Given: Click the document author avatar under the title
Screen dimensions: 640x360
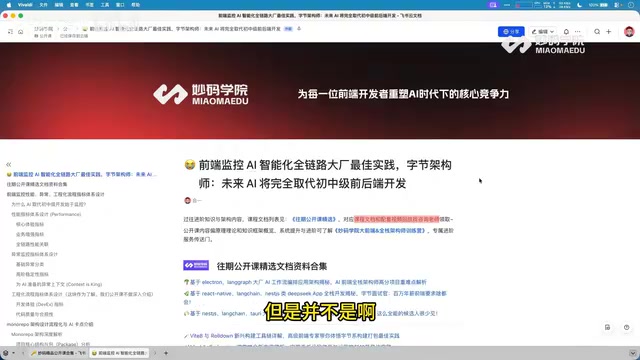Looking at the screenshot, I should pyautogui.click(x=187, y=200).
